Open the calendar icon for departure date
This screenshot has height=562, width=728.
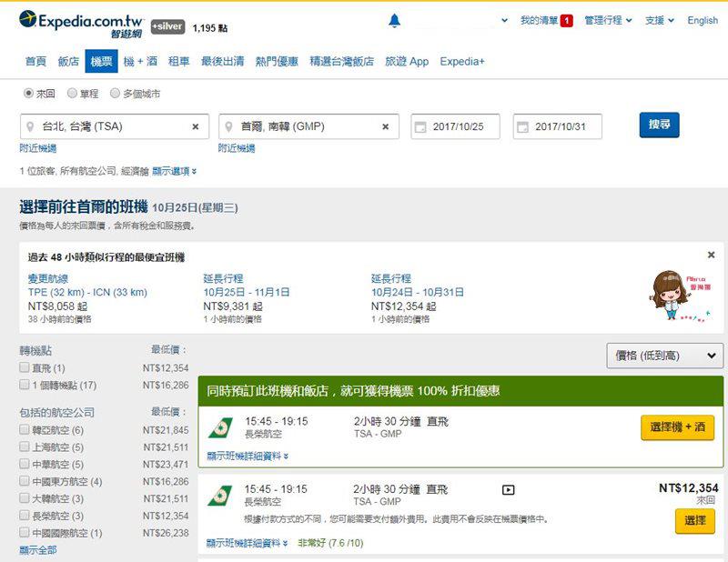tap(420, 126)
